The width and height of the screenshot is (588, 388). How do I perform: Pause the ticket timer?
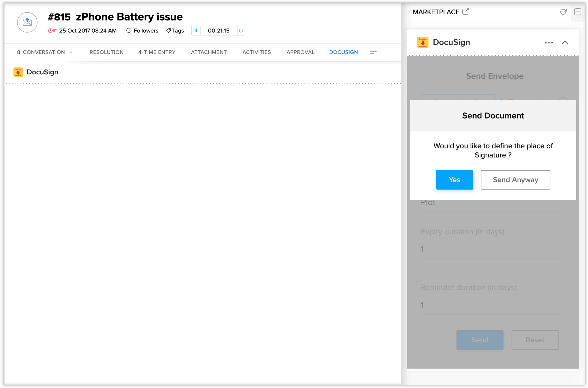tap(196, 30)
